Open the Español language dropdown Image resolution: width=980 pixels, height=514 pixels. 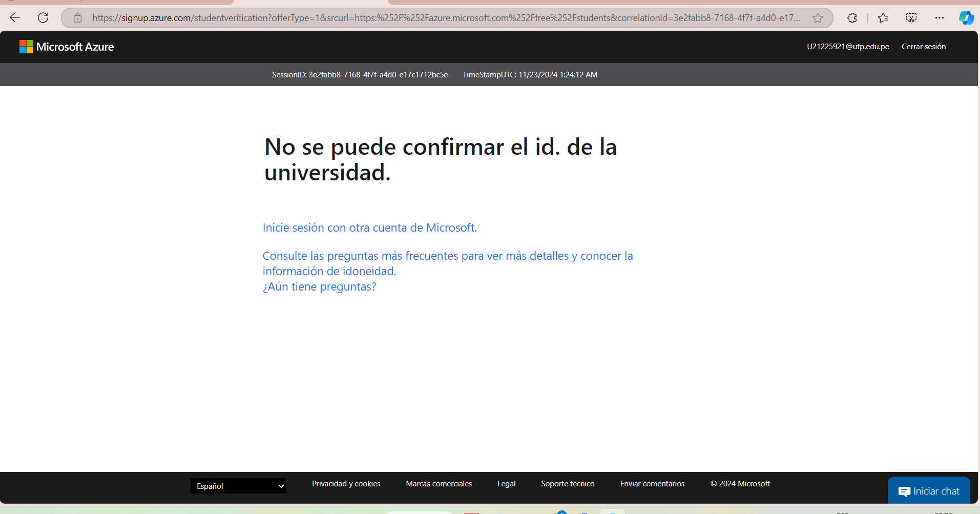[238, 485]
